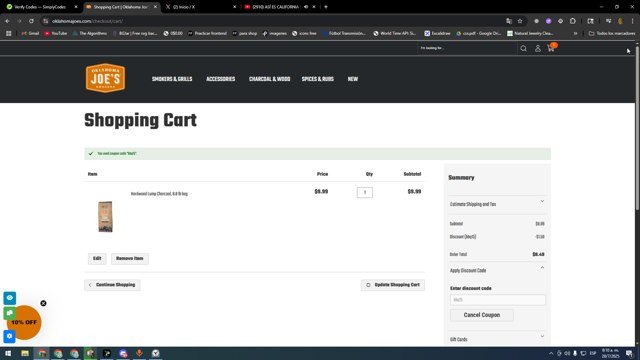Open The Algorithms bookmark
Screen dimensions: 640x360
(x=89, y=33)
